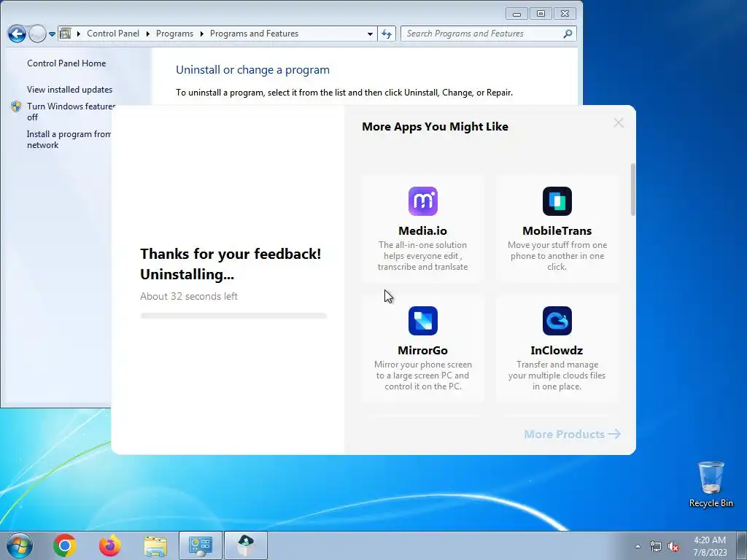The width and height of the screenshot is (747, 560).
Task: Open address bar history dropdown
Action: [370, 34]
